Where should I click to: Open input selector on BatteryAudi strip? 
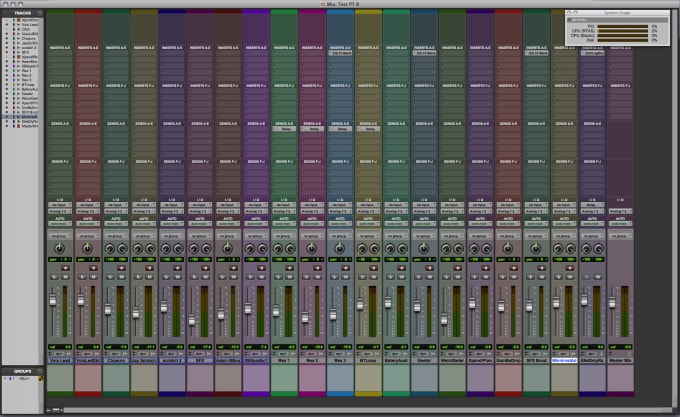[396, 205]
